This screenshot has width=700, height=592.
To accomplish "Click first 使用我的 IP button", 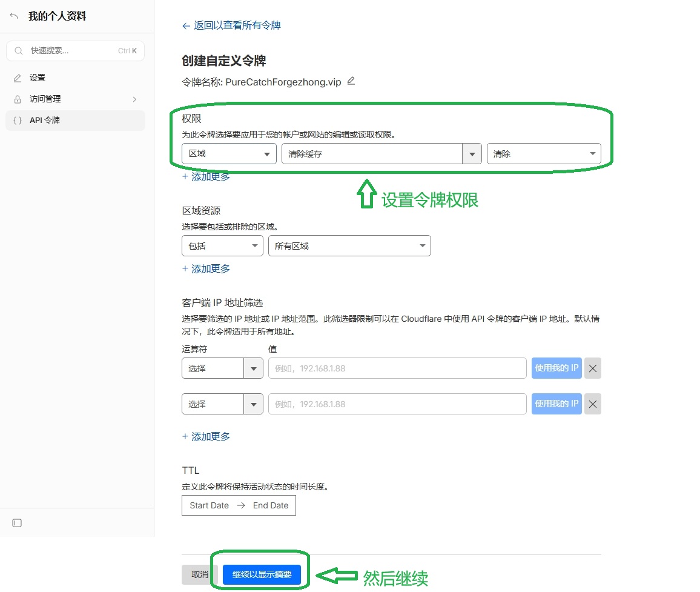I will (556, 368).
